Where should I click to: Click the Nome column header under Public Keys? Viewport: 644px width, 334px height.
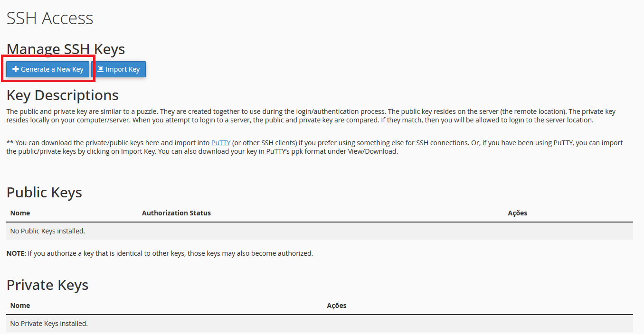(x=20, y=213)
